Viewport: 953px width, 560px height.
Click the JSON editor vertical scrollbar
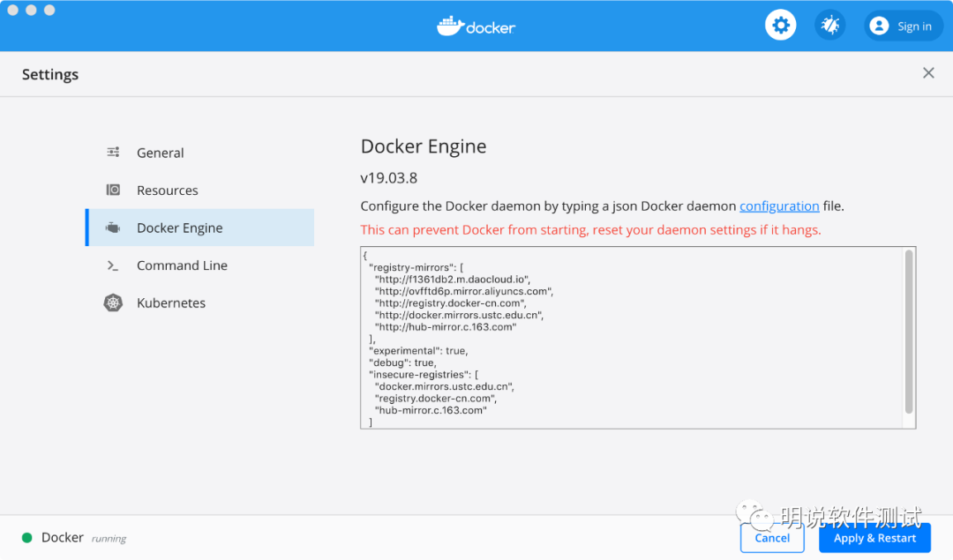[909, 332]
